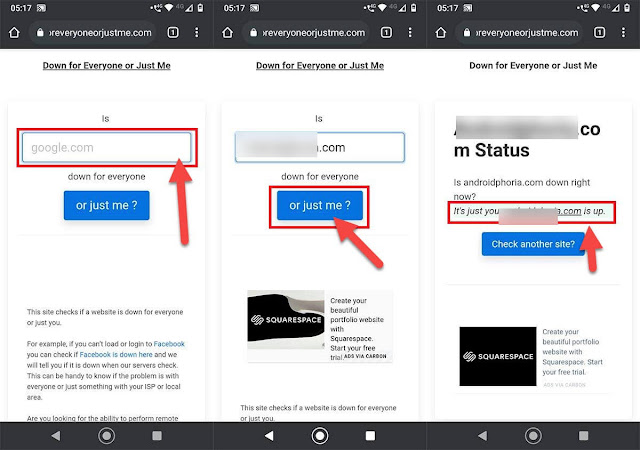Tap the Android home circle on left phone

click(x=107, y=436)
